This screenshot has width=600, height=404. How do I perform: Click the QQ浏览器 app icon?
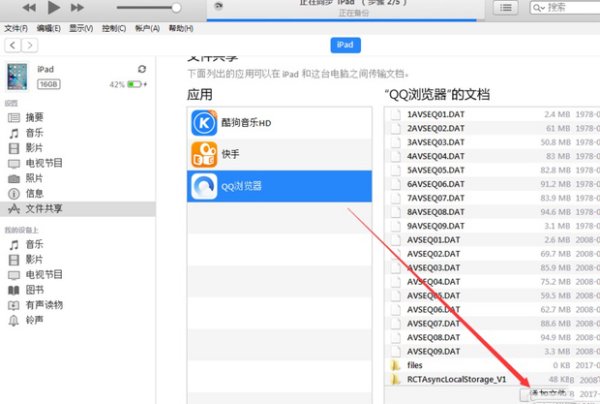tap(204, 186)
